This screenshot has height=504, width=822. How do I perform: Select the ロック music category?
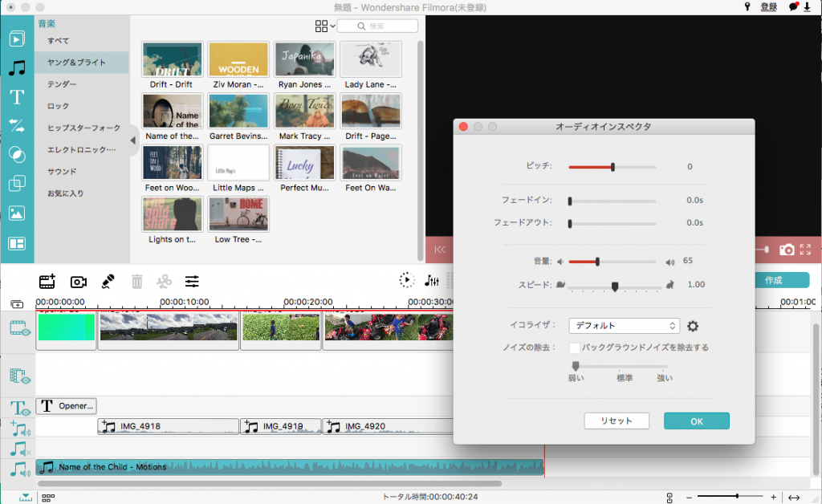[x=59, y=106]
